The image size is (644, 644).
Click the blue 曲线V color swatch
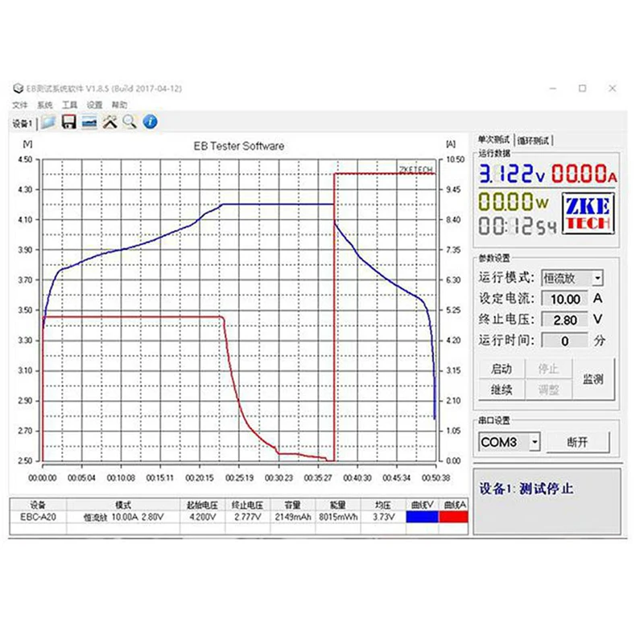point(422,517)
